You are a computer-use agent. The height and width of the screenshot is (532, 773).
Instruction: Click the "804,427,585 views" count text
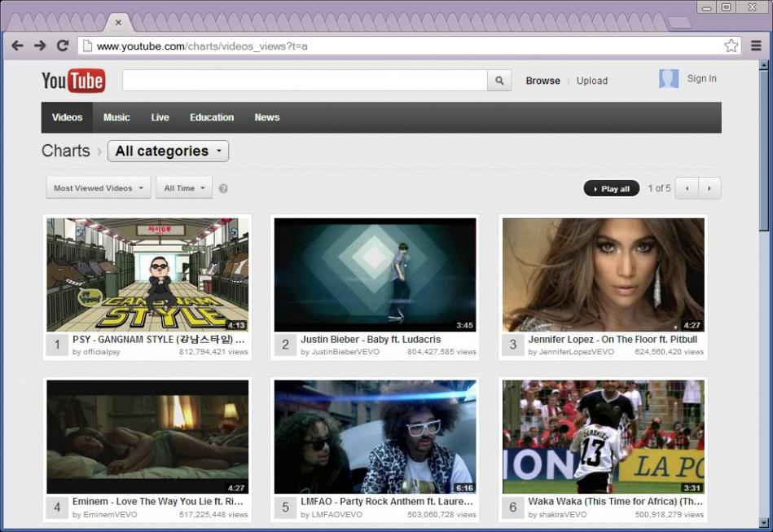click(x=441, y=352)
